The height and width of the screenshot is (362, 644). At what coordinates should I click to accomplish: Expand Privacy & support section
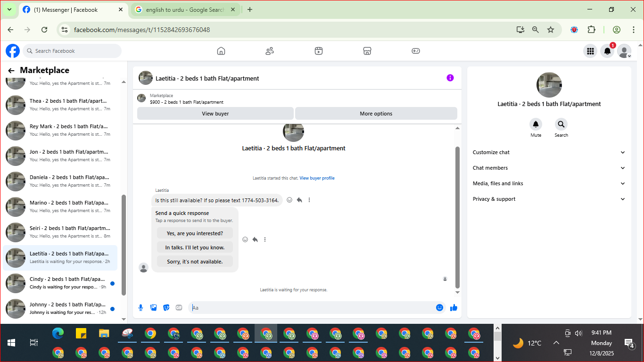549,199
